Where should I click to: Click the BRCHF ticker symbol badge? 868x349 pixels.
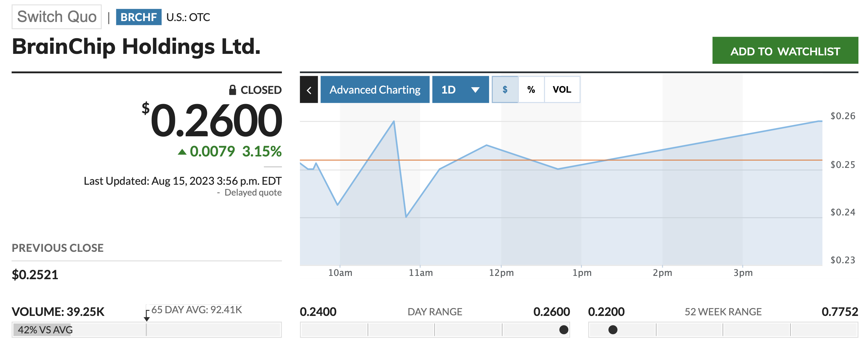pyautogui.click(x=139, y=17)
